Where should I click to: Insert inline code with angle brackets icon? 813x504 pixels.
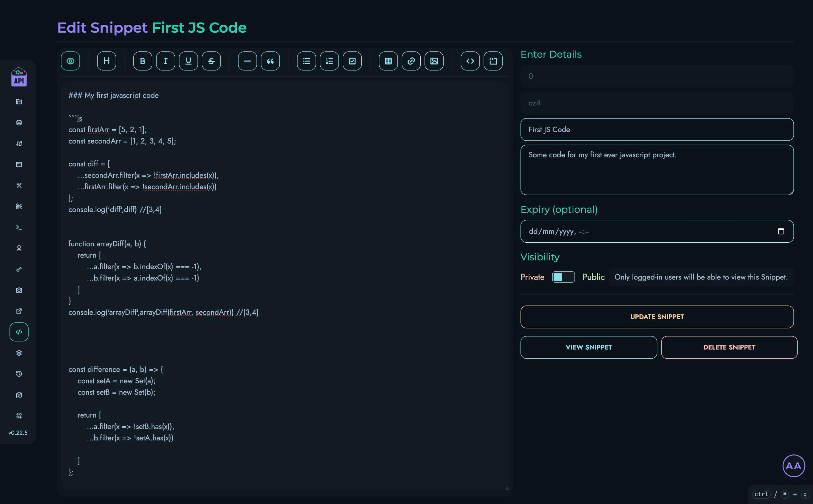pyautogui.click(x=470, y=61)
